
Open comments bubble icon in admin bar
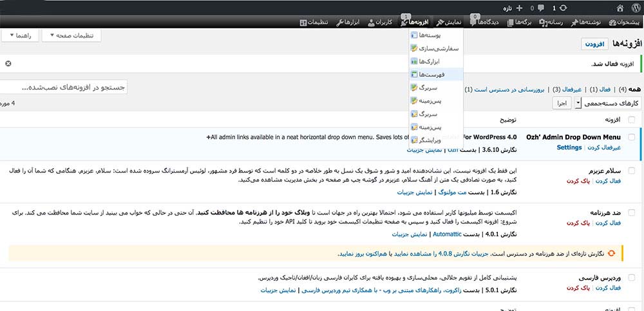[x=541, y=8]
